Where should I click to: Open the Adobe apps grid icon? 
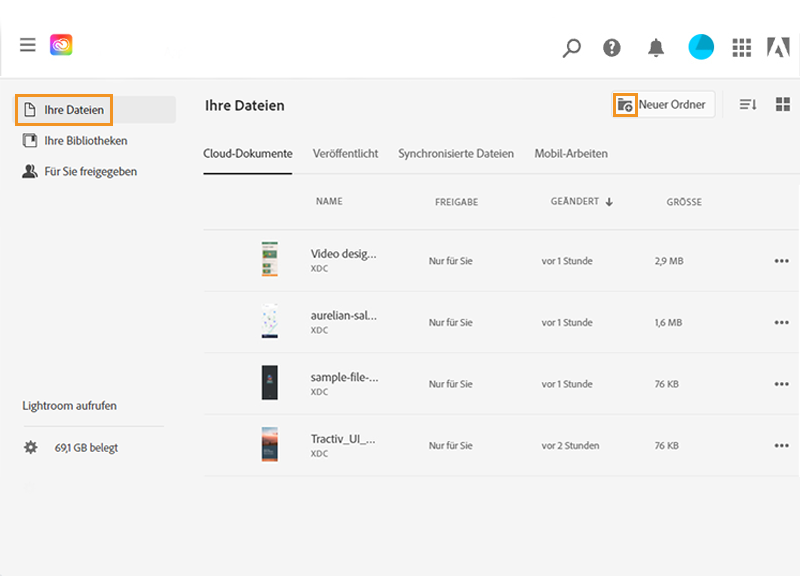(741, 46)
